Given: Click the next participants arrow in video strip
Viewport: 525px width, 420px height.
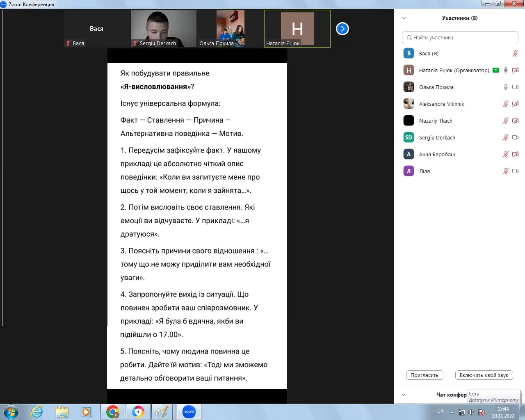Looking at the screenshot, I should (x=342, y=29).
